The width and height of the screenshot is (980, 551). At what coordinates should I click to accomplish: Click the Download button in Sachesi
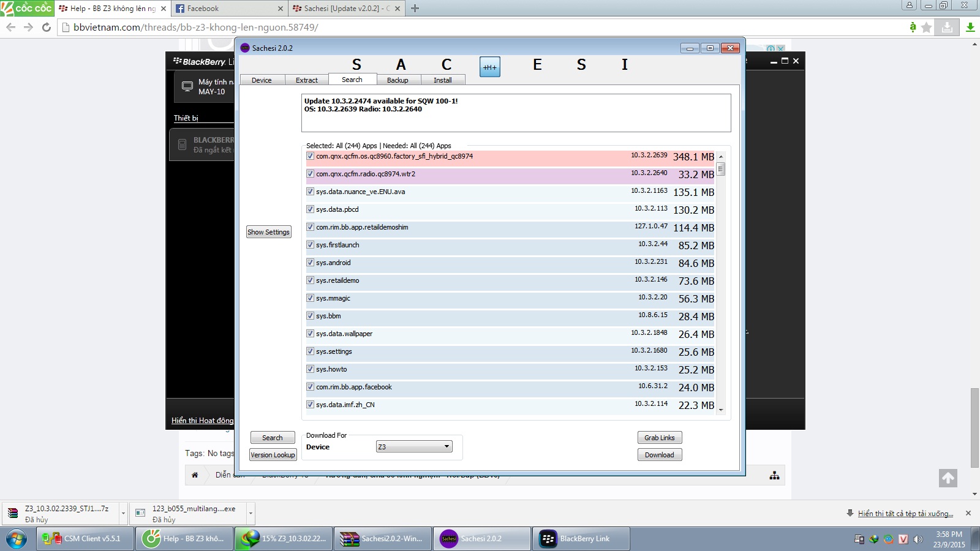(660, 455)
